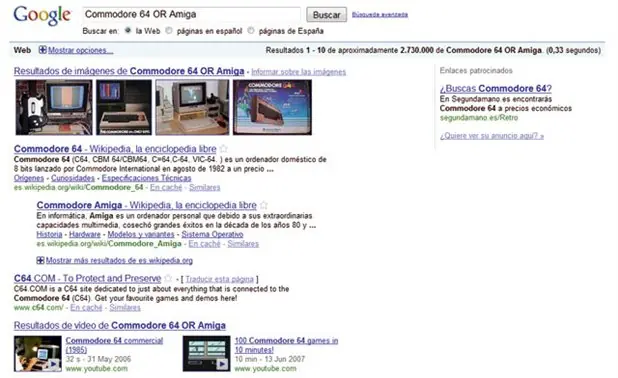618x378 pixels.
Task: Focus the search box with Commodore 64 OR Amiga
Action: click(x=191, y=14)
